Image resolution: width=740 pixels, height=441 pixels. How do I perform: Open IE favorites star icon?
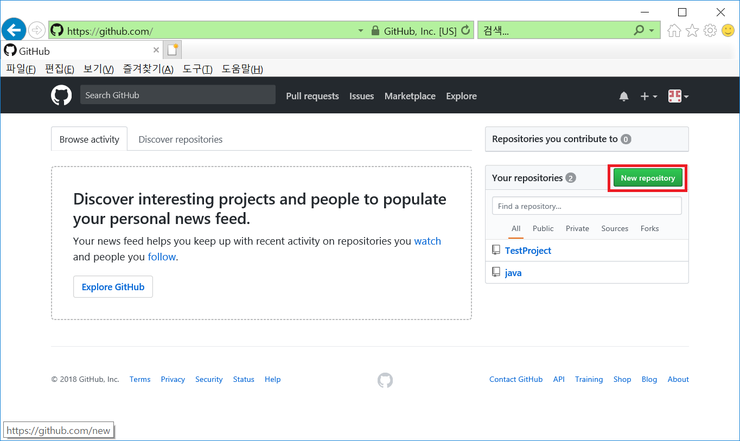692,31
